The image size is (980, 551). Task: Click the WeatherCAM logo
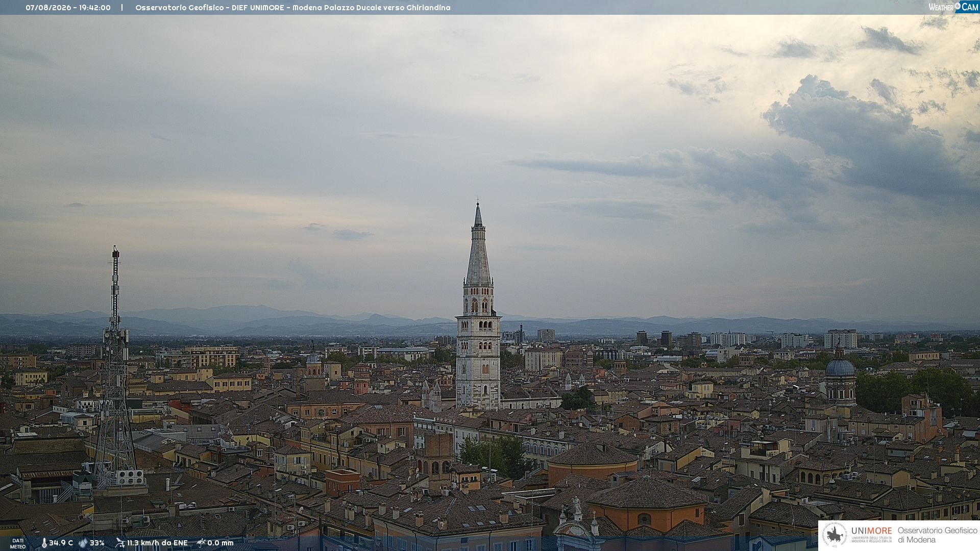(x=953, y=7)
